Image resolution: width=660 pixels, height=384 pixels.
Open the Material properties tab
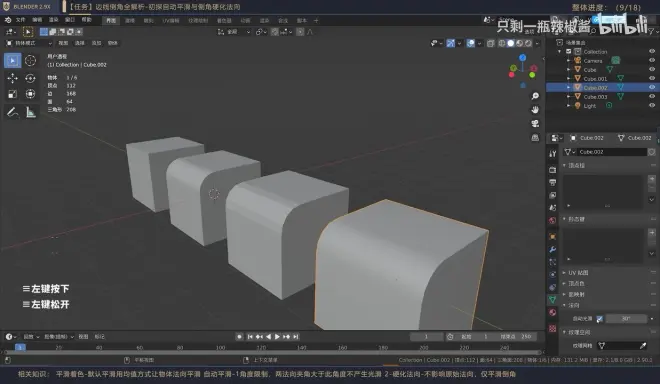click(x=553, y=312)
